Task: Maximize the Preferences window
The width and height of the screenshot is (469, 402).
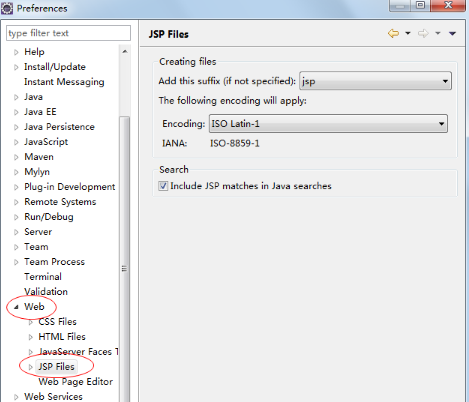Action: [x=421, y=5]
